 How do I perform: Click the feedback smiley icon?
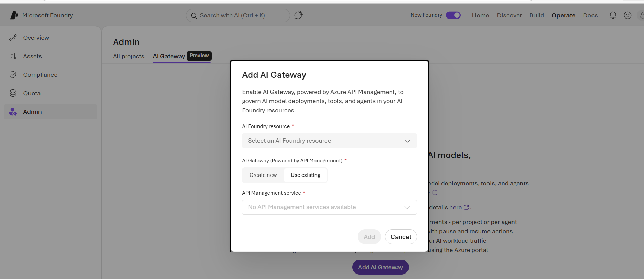coord(628,15)
